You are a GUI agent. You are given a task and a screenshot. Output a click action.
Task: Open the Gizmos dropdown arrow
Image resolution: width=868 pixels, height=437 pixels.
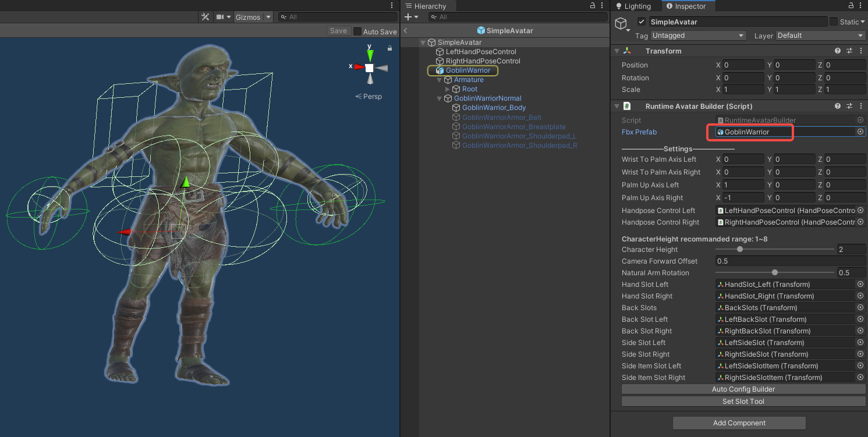coord(268,17)
